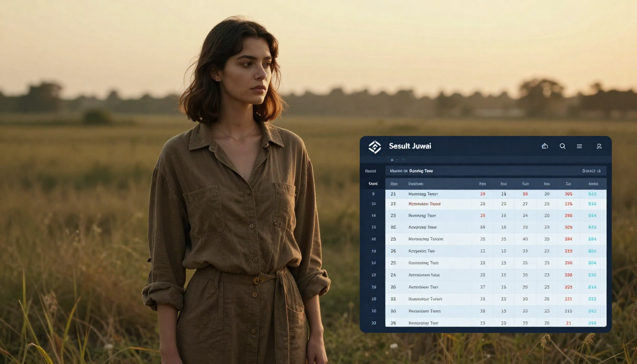The height and width of the screenshot is (364, 637).
Task: Click small triangle icon below the title
Action: (x=392, y=160)
